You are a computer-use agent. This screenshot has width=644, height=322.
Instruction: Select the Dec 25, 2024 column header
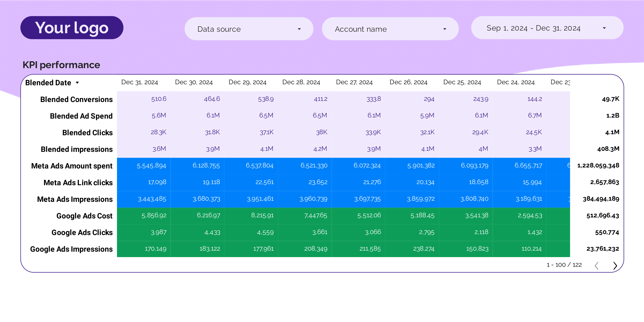(462, 82)
